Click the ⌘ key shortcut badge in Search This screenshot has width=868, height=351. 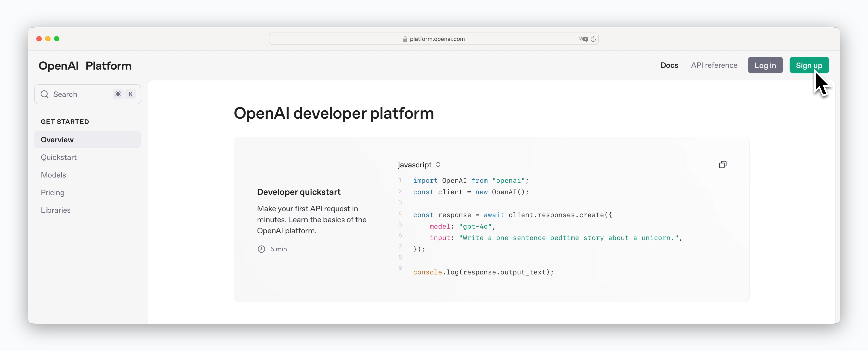pyautogui.click(x=118, y=94)
